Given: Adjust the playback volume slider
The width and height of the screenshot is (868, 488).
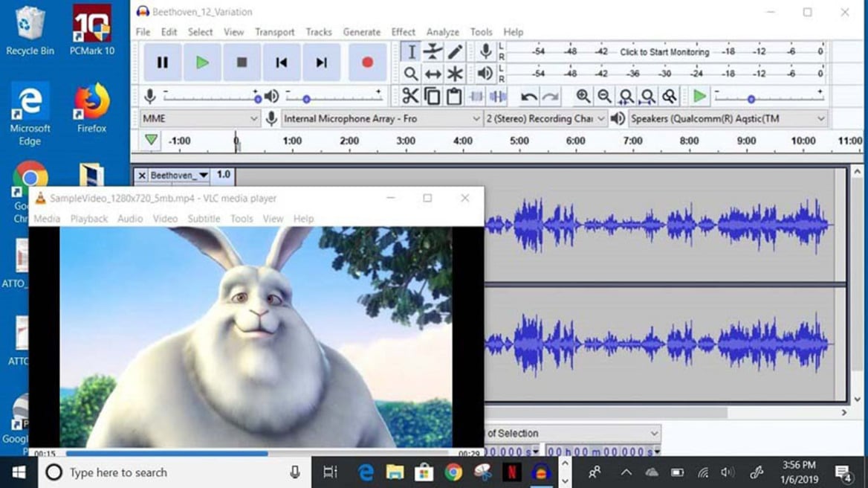Looking at the screenshot, I should click(x=333, y=99).
